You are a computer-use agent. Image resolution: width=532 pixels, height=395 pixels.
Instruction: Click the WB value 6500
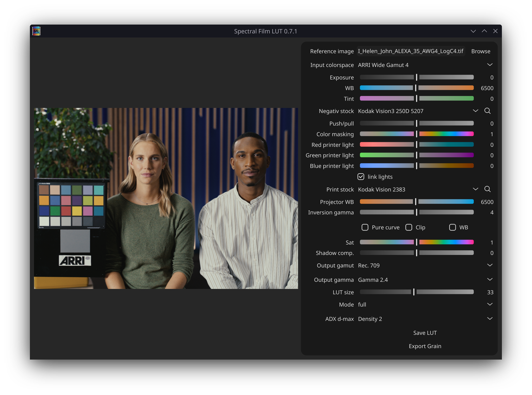tap(487, 88)
